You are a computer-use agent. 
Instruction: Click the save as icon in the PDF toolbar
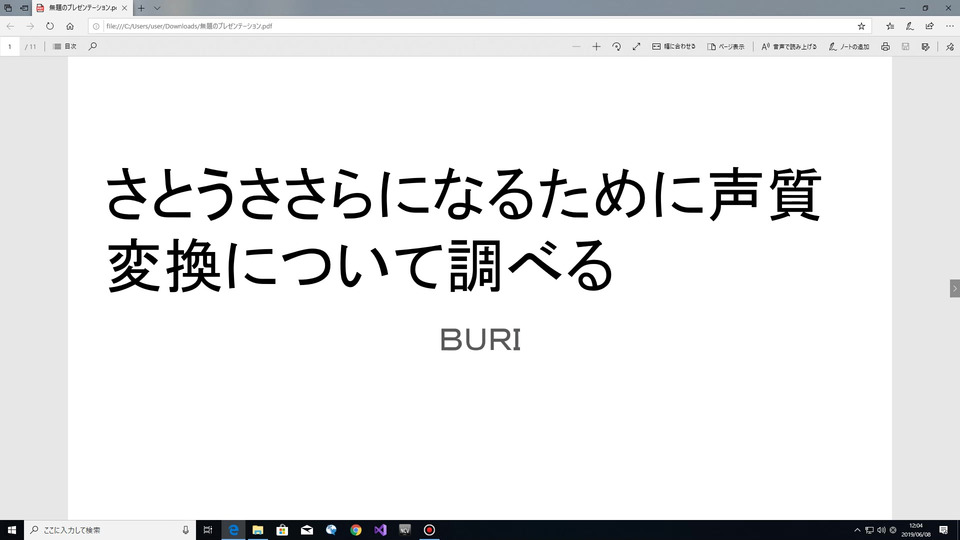click(926, 47)
